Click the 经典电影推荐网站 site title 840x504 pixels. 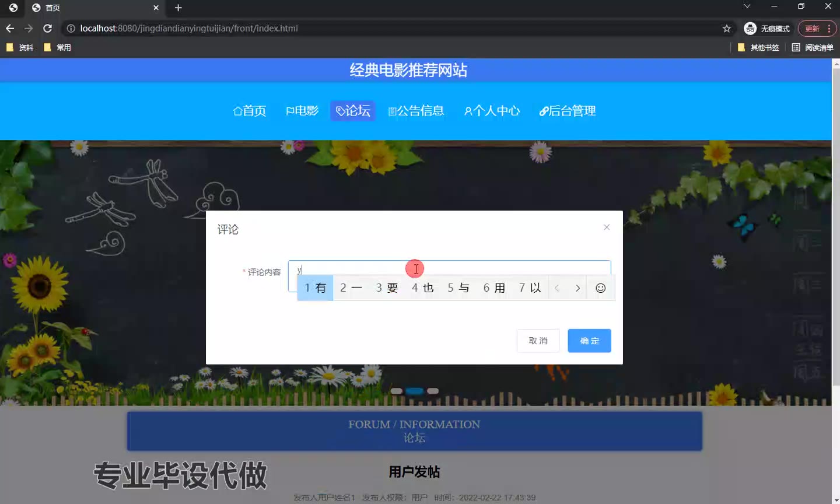408,71
